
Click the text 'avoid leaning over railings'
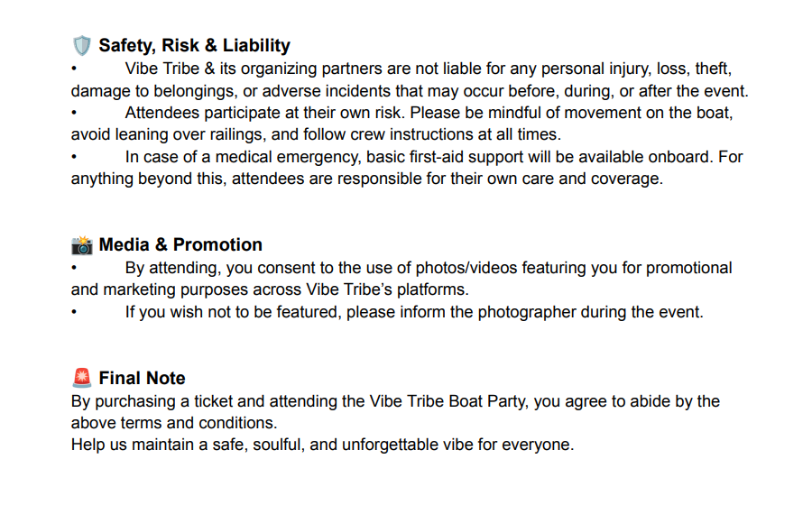169,134
